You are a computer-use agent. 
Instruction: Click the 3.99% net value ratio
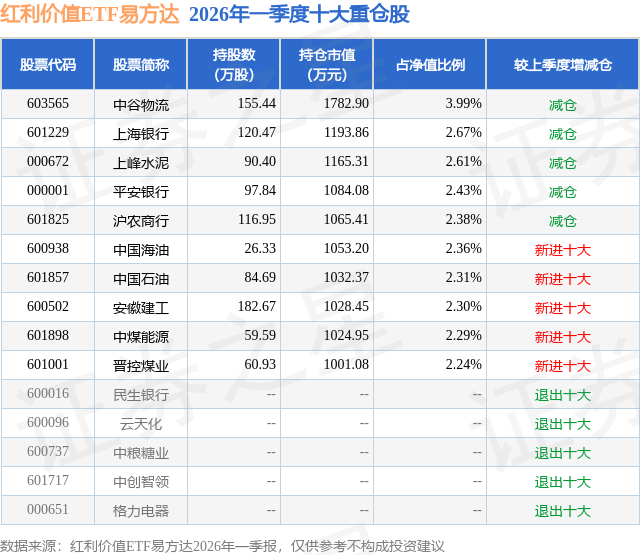[x=464, y=104]
